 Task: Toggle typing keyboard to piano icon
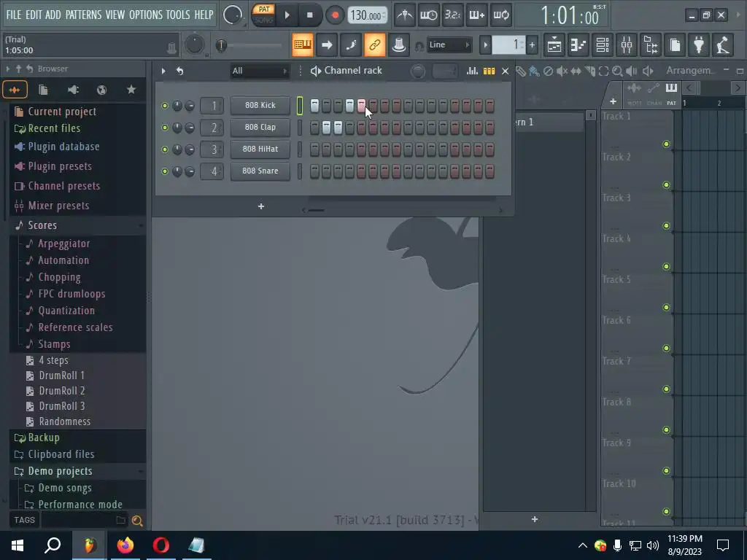tap(303, 45)
